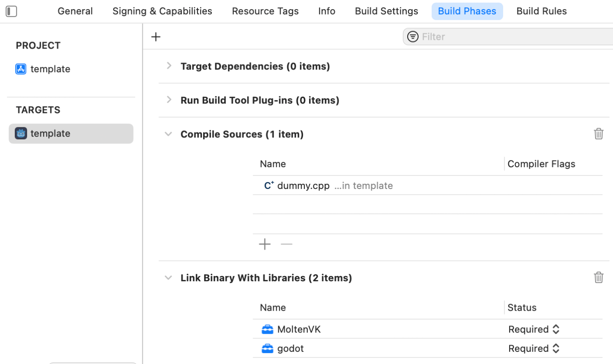This screenshot has height=364, width=613.
Task: Add a source file with Compile Sources plus
Action: click(x=265, y=244)
